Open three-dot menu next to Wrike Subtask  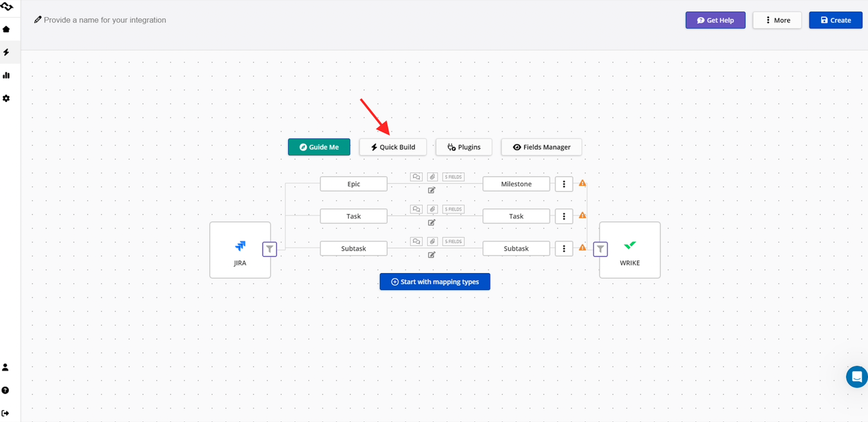click(564, 249)
